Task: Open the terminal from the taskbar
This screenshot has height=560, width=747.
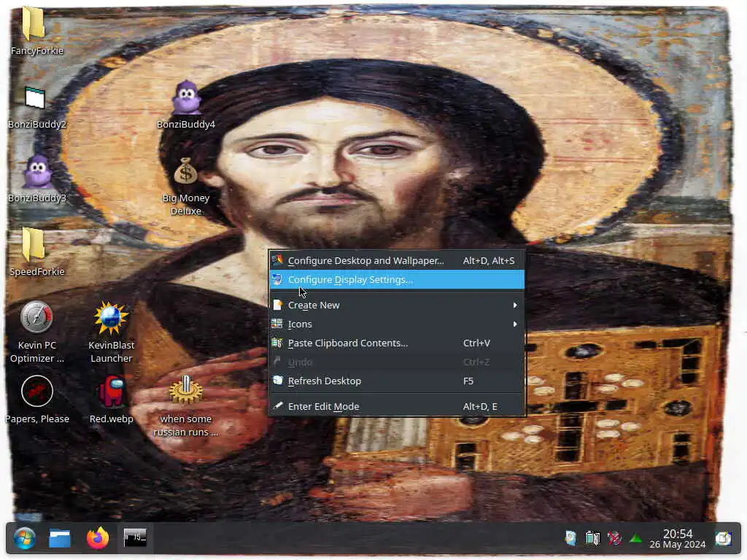Action: [x=135, y=537]
